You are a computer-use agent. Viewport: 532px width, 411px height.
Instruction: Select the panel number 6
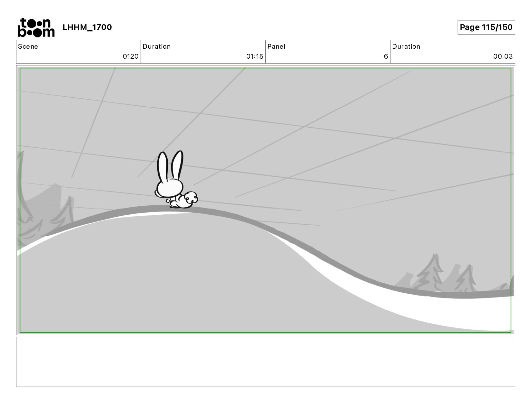[x=386, y=56]
